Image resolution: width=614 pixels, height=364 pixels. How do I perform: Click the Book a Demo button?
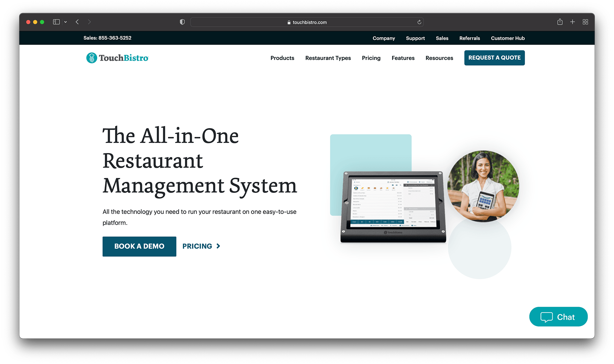click(x=139, y=246)
